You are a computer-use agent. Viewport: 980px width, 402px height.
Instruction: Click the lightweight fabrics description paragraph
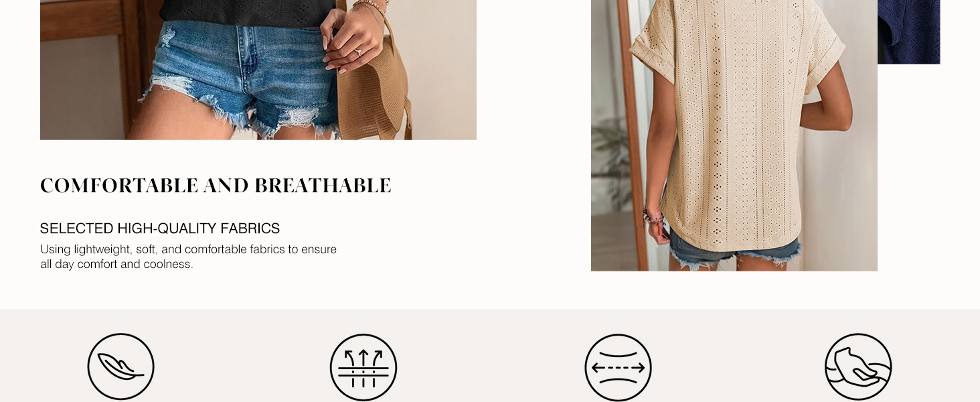click(188, 257)
